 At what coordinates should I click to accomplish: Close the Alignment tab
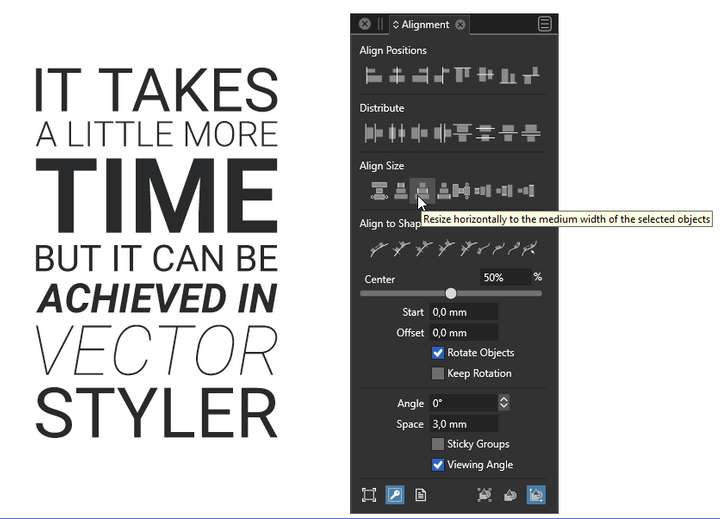click(x=460, y=25)
